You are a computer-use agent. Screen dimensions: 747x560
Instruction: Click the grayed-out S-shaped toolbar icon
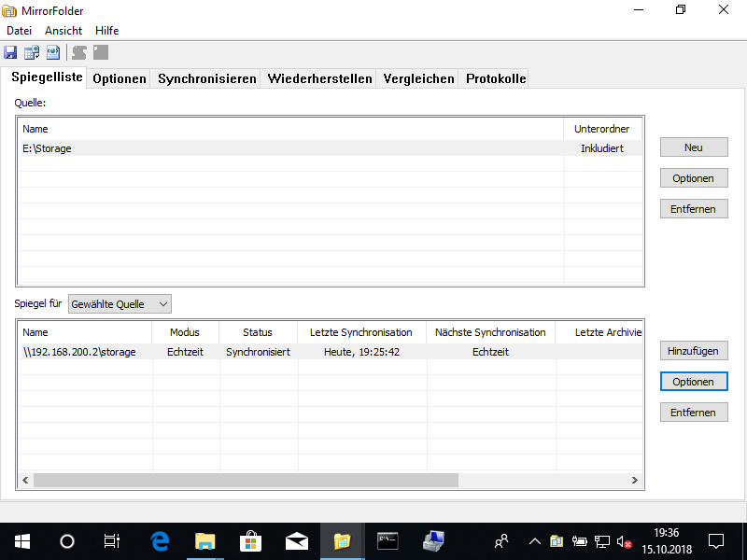coord(79,52)
